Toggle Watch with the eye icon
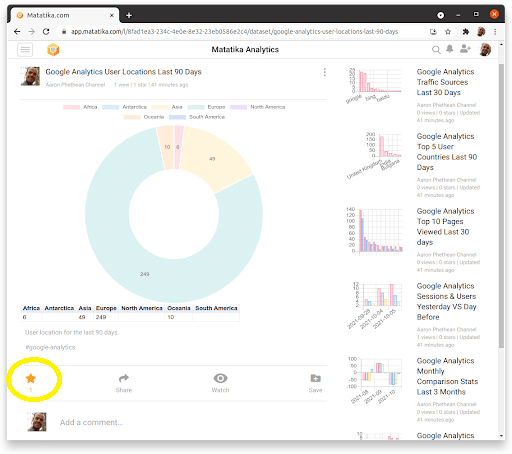Screen dimensions: 512x454 click(220, 378)
